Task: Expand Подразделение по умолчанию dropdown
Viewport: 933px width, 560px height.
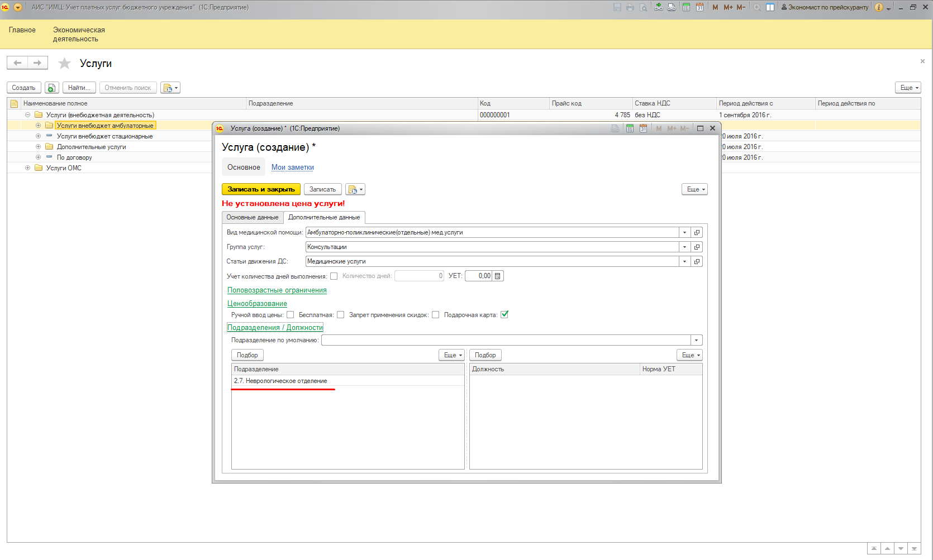Action: [x=696, y=340]
